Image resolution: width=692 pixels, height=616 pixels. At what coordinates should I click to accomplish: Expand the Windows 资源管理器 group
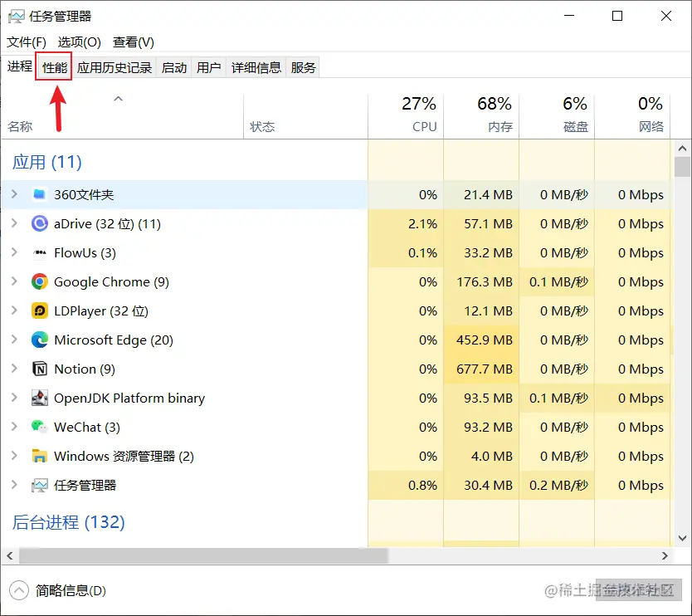tap(14, 455)
